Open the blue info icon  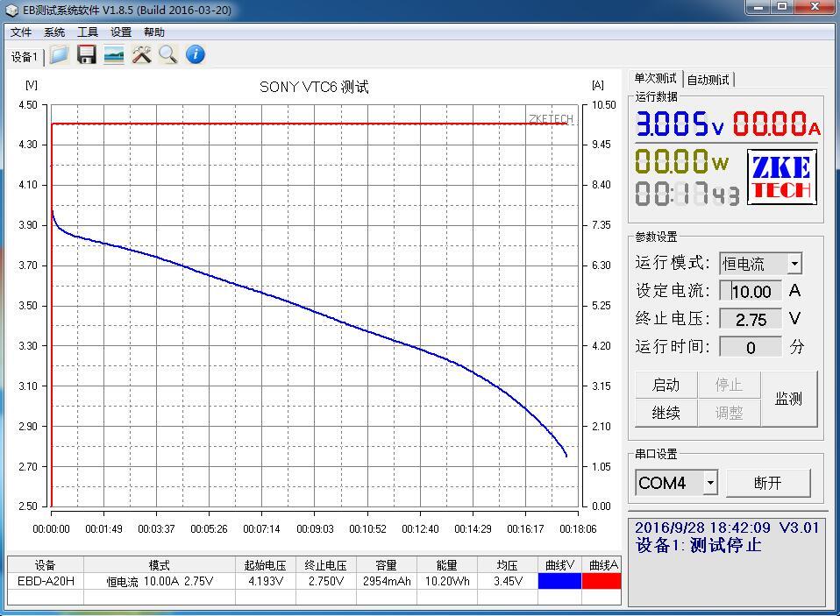[196, 54]
